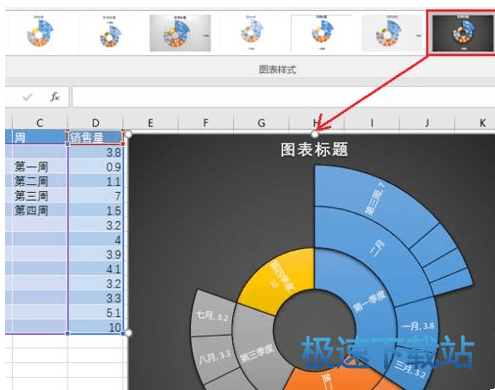Select the cell containing 第二周

pos(40,181)
